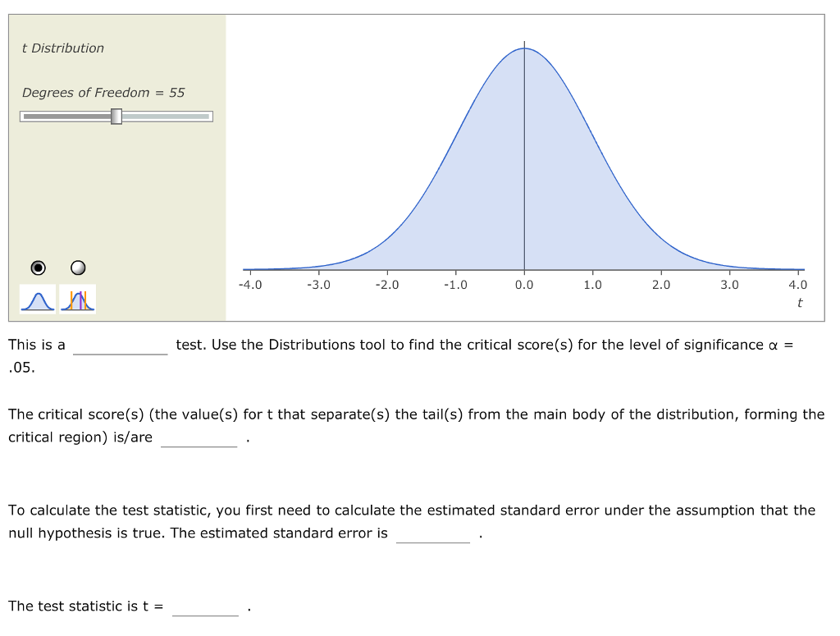Click the 2.0 axis label
The height and width of the screenshot is (636, 840).
pyautogui.click(x=661, y=285)
